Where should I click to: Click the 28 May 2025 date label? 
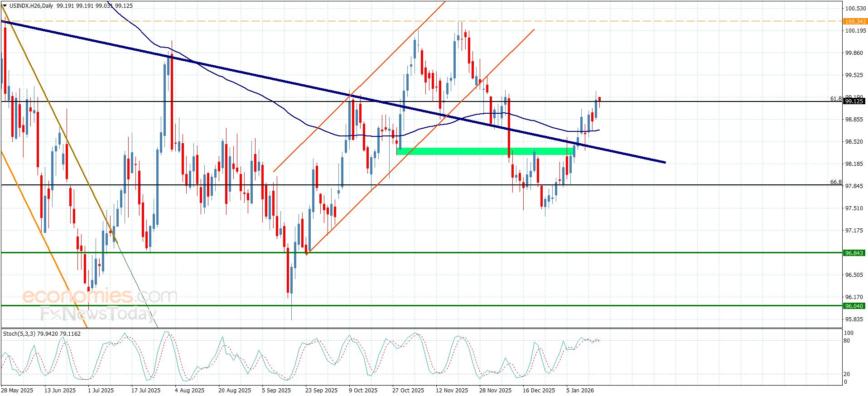17,390
